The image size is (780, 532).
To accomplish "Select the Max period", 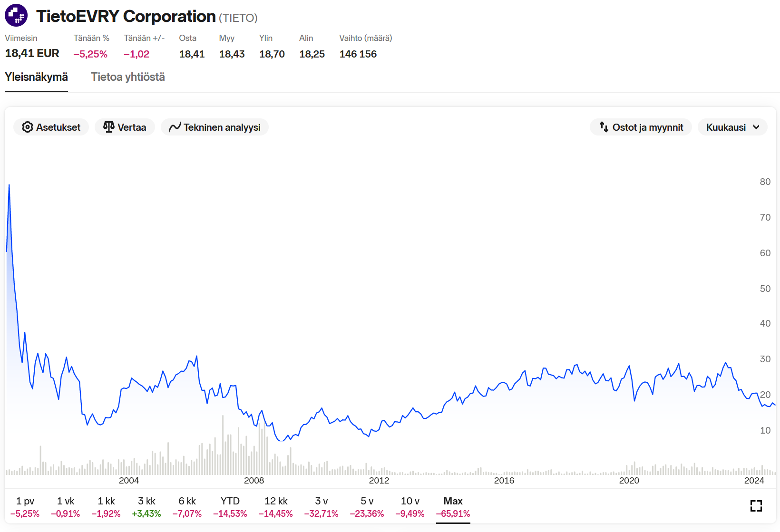I will coord(453,507).
